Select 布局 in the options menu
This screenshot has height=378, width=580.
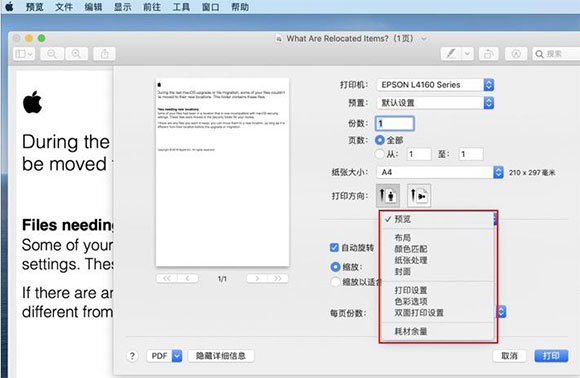(x=438, y=237)
